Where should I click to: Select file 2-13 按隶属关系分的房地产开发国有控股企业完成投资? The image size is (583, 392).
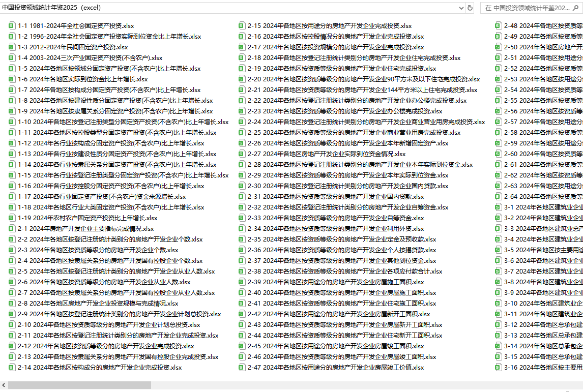[x=118, y=356]
